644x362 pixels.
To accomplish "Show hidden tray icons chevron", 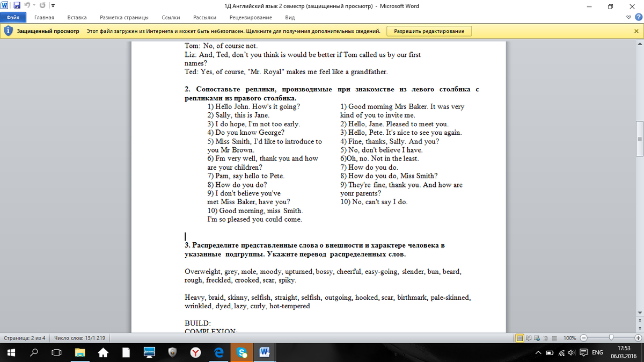I will 539,352.
